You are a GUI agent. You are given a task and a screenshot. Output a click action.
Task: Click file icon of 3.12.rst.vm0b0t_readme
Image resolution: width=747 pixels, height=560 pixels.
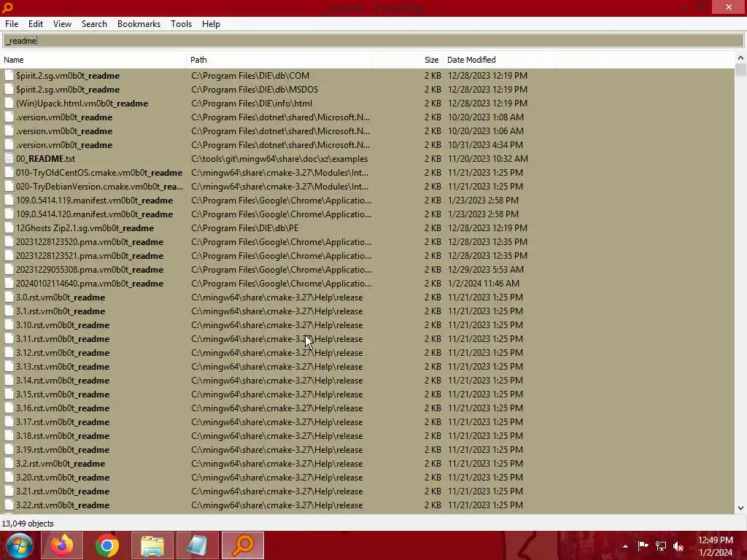(9, 352)
